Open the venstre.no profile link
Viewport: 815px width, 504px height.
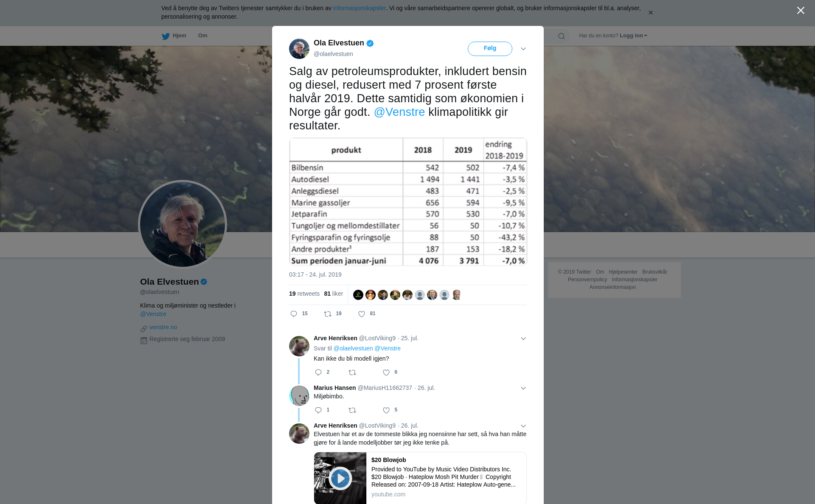coord(163,327)
